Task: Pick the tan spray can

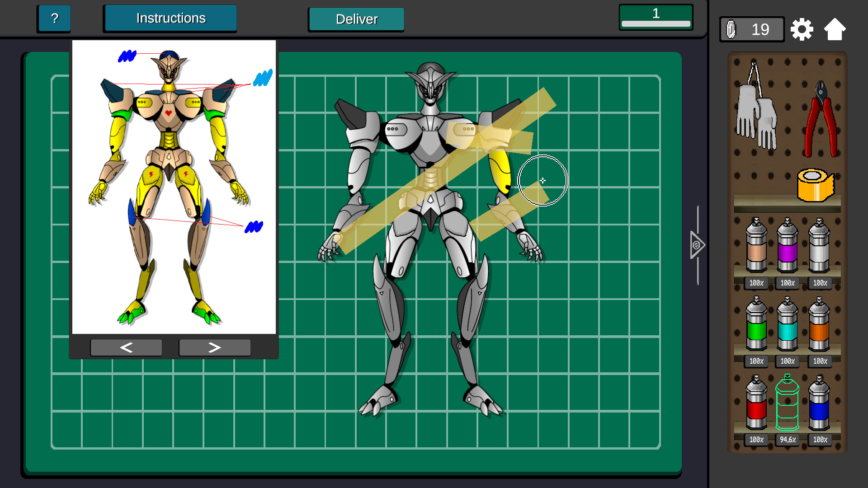Action: 756,251
